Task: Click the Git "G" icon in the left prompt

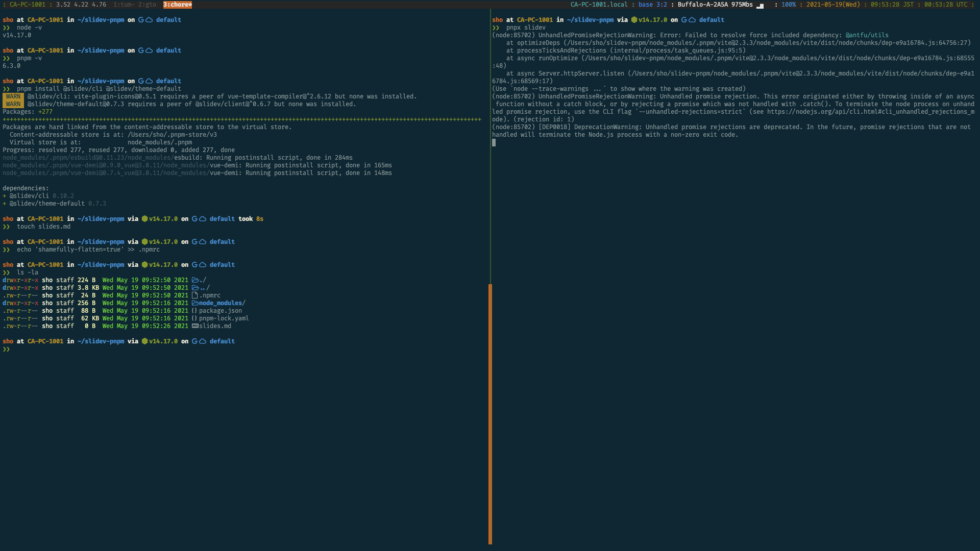Action: pos(141,19)
